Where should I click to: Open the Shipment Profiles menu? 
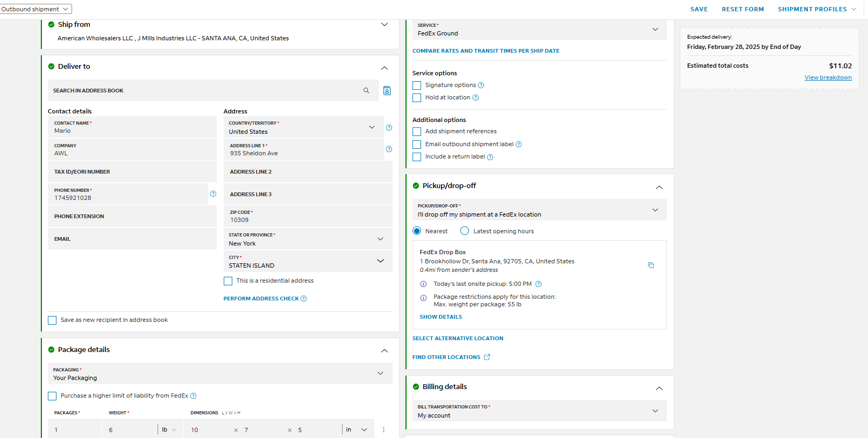tap(817, 9)
